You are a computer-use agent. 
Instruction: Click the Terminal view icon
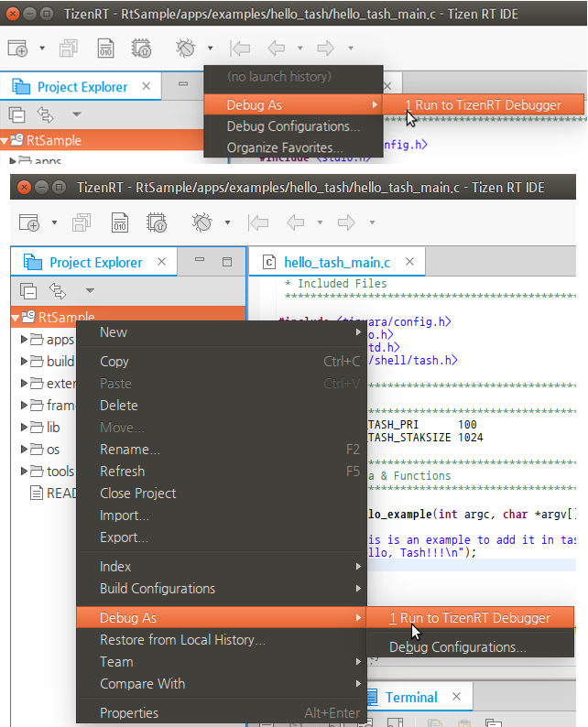click(372, 698)
